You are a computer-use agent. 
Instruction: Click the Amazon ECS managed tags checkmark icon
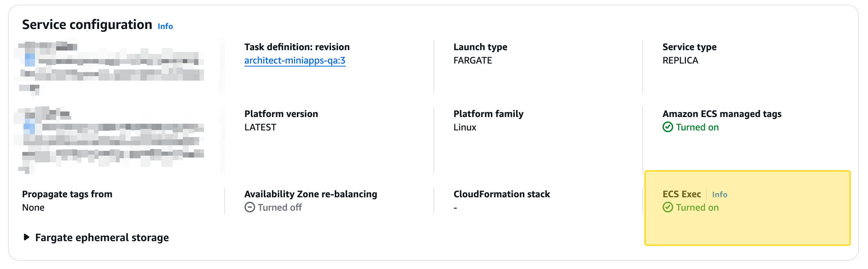(668, 127)
